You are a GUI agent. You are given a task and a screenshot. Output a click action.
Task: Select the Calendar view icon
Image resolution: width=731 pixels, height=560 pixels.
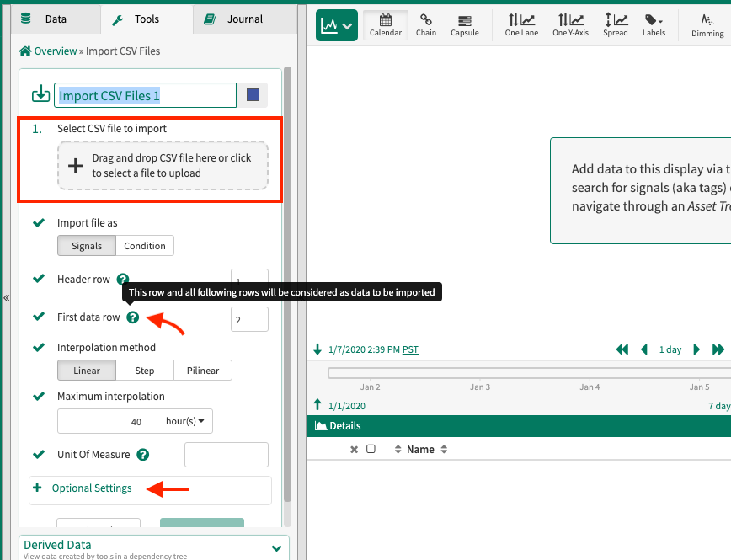point(386,25)
